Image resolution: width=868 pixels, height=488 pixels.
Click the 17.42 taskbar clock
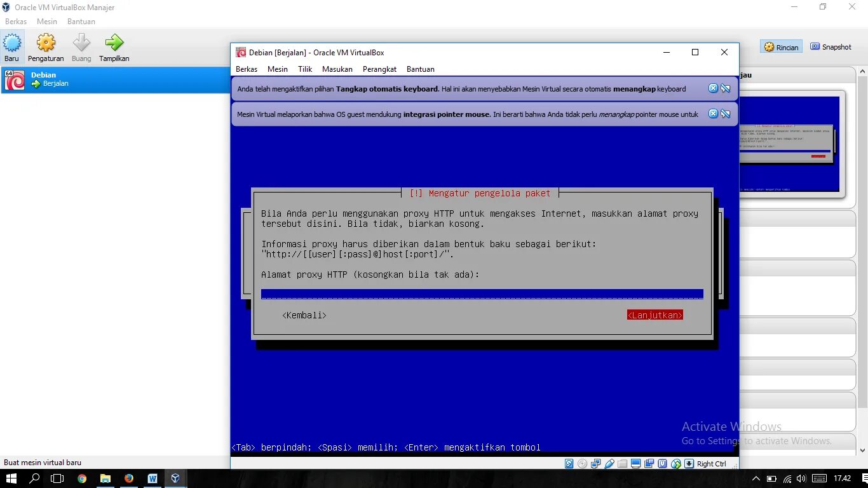pyautogui.click(x=843, y=478)
